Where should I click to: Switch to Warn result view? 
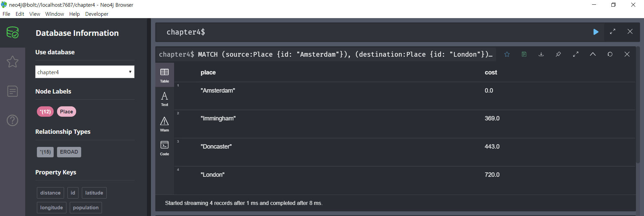[164, 124]
